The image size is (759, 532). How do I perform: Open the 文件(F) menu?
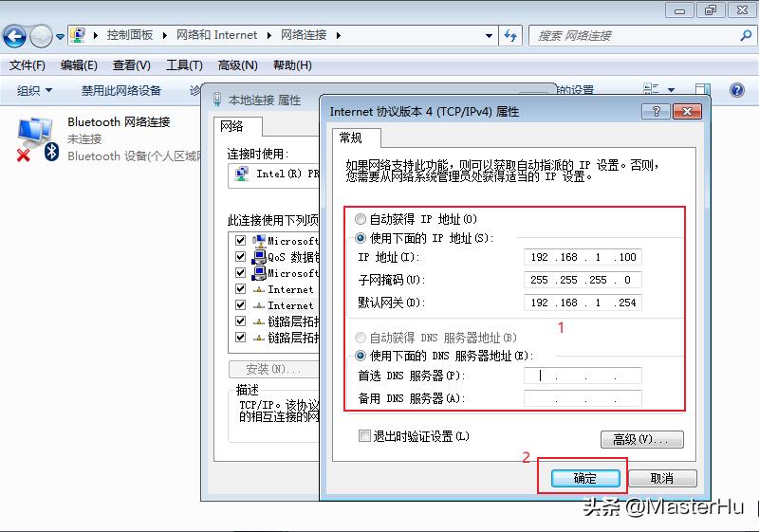(x=28, y=65)
